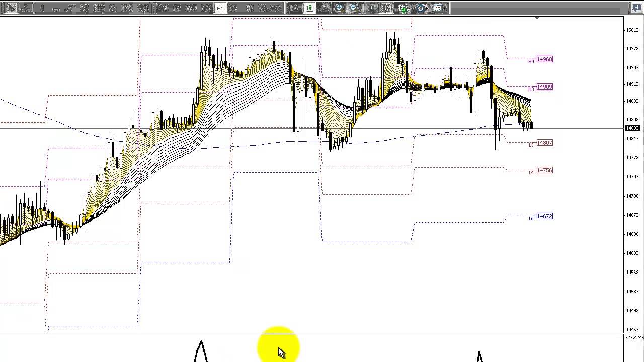Click the 15013 price scale value

[632, 30]
